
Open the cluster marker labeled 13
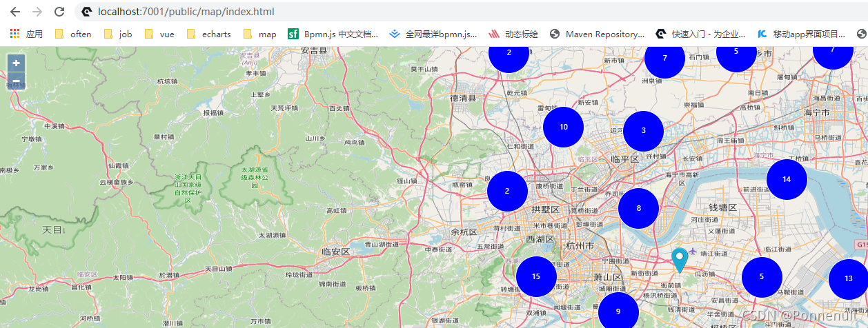[x=848, y=279]
